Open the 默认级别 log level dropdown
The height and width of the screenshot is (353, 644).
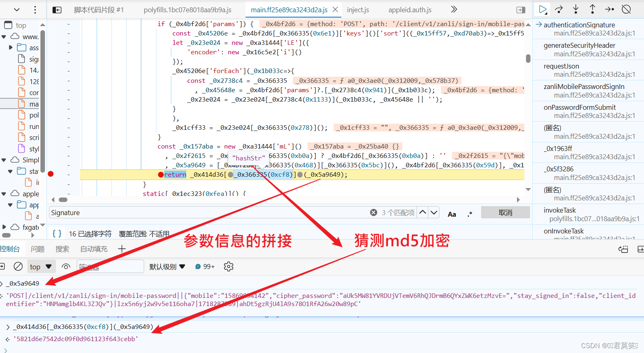(x=167, y=266)
